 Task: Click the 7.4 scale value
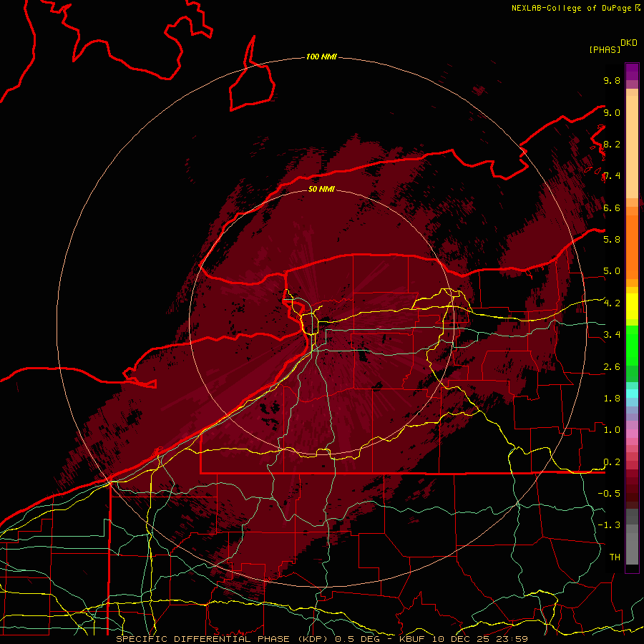point(612,176)
